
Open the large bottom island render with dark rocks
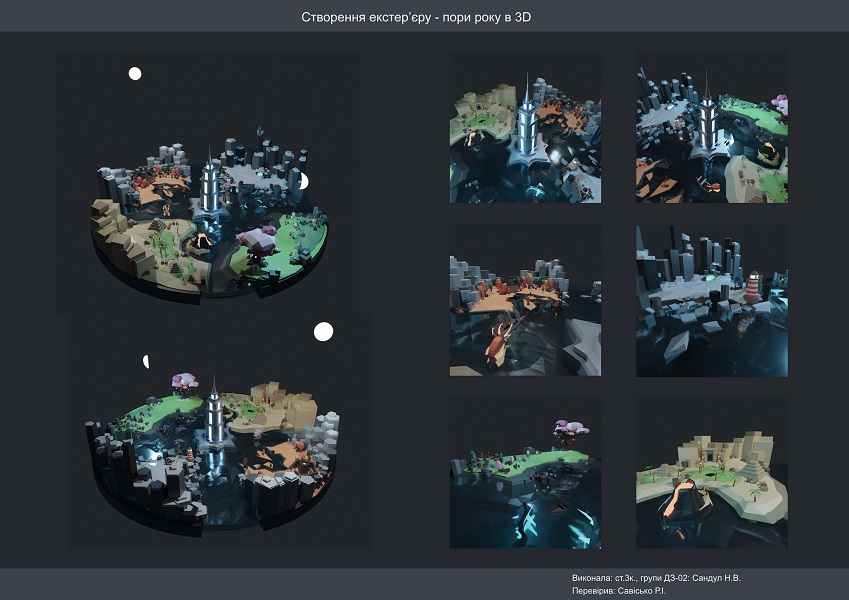(x=219, y=431)
